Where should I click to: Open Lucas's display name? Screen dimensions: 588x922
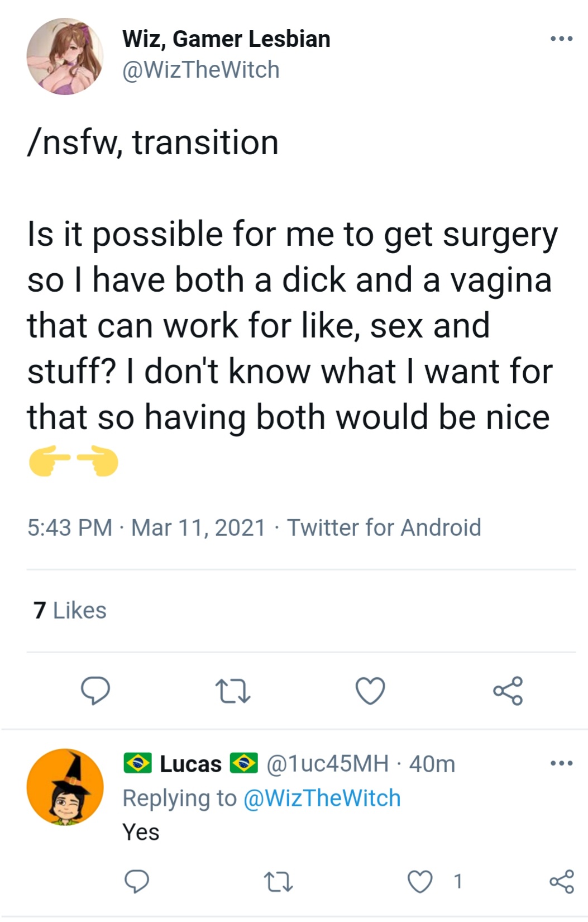[x=190, y=764]
